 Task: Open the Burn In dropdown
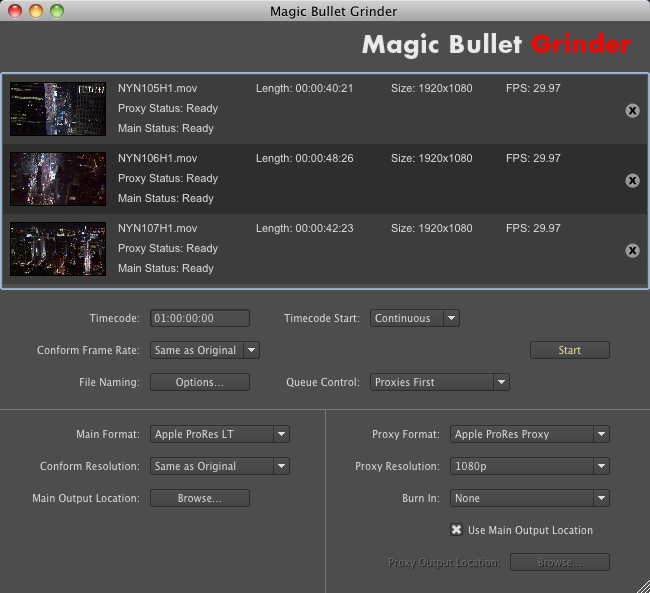530,498
